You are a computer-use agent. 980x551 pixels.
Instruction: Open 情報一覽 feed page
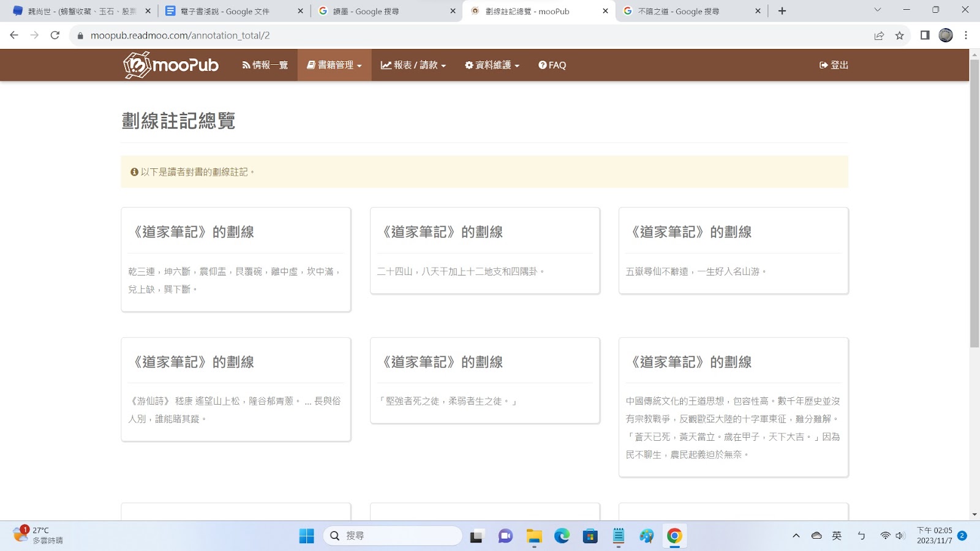coord(265,65)
